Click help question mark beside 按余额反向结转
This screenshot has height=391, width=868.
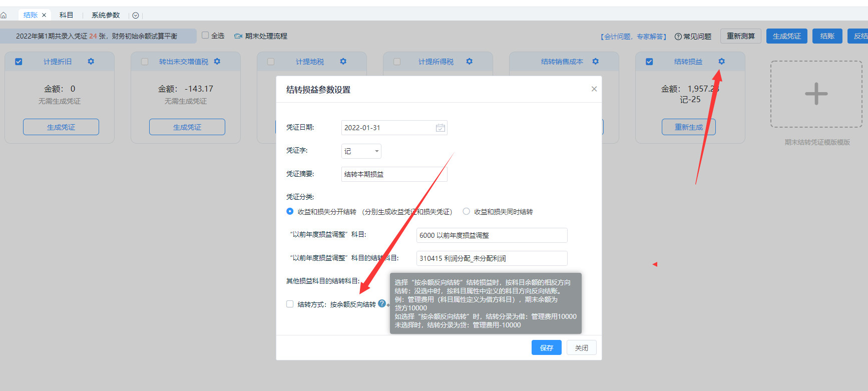[382, 303]
